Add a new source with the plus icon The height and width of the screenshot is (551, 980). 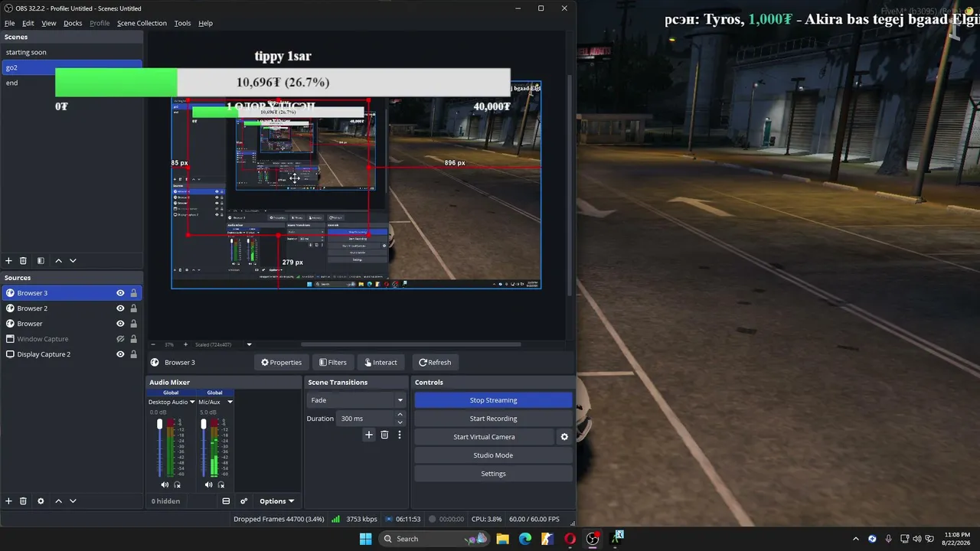(9, 501)
